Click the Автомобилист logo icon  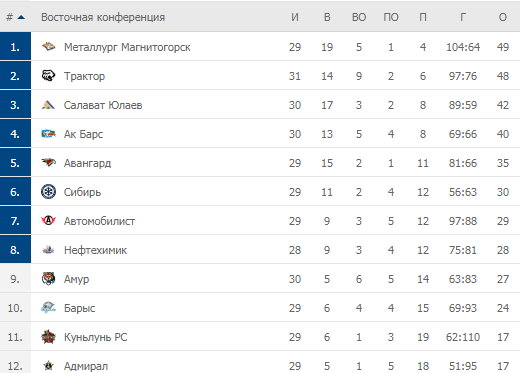[48, 221]
